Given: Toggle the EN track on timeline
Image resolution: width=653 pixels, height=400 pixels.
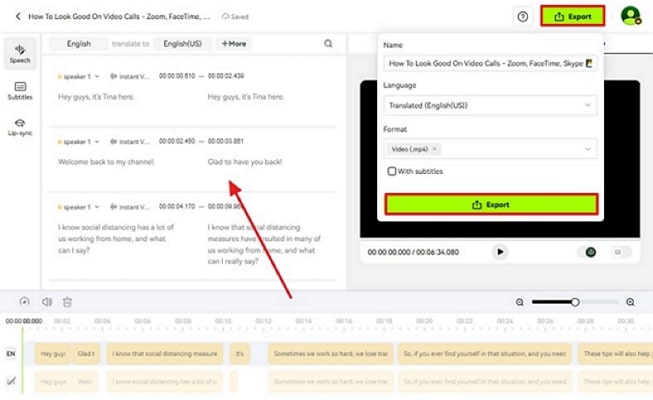Looking at the screenshot, I should [x=11, y=354].
